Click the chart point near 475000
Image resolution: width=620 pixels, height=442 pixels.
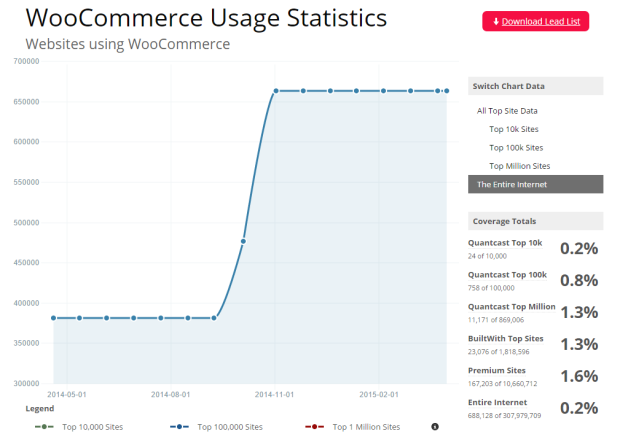[243, 241]
